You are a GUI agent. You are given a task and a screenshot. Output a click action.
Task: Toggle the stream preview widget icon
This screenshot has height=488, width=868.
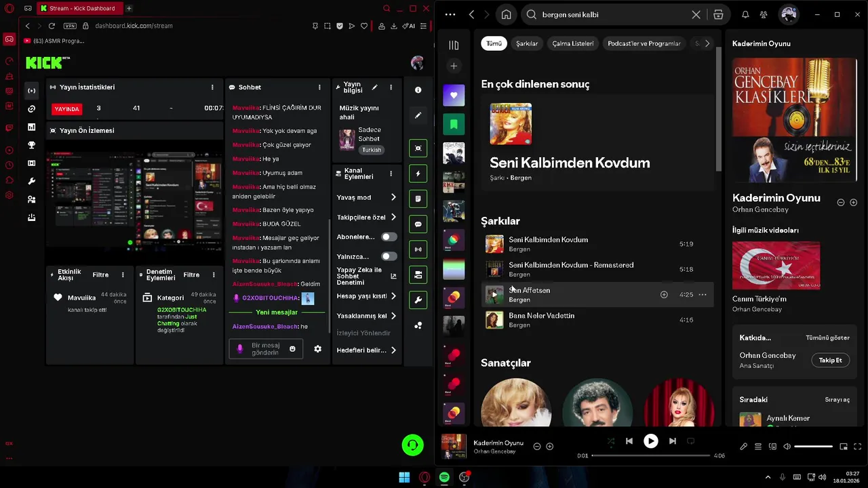tap(418, 148)
